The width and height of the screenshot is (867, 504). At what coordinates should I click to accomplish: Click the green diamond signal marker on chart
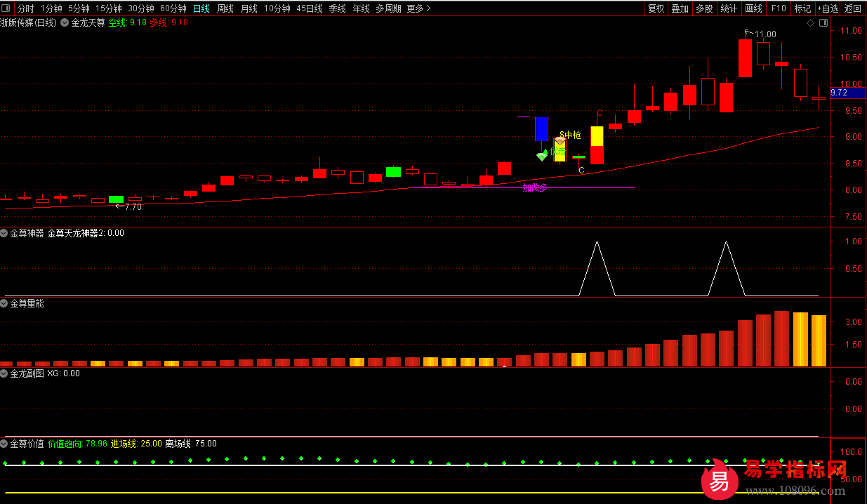[x=542, y=156]
